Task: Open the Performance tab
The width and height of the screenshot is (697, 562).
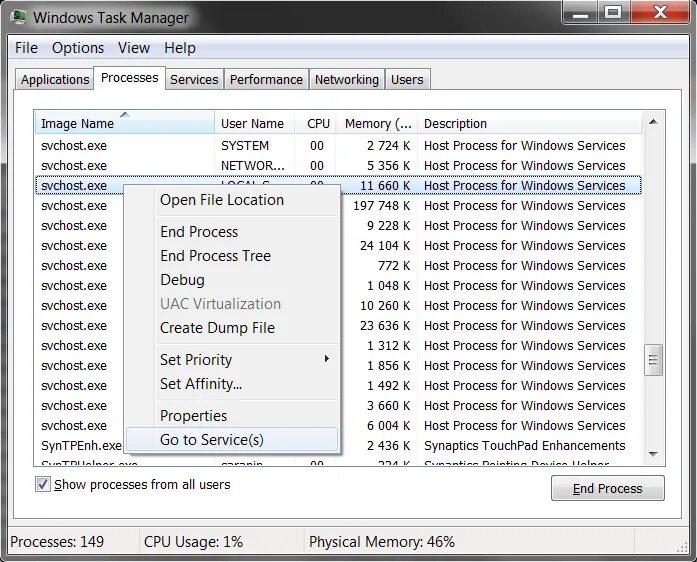Action: (266, 80)
